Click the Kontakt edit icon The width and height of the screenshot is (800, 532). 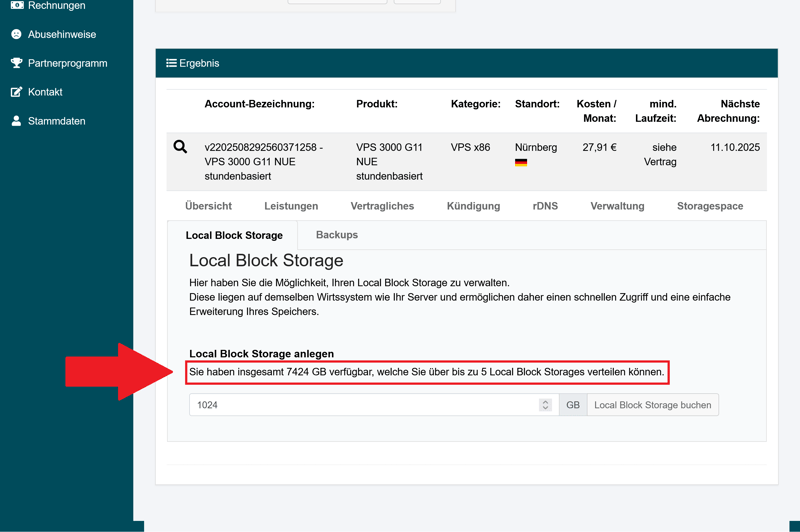click(16, 92)
